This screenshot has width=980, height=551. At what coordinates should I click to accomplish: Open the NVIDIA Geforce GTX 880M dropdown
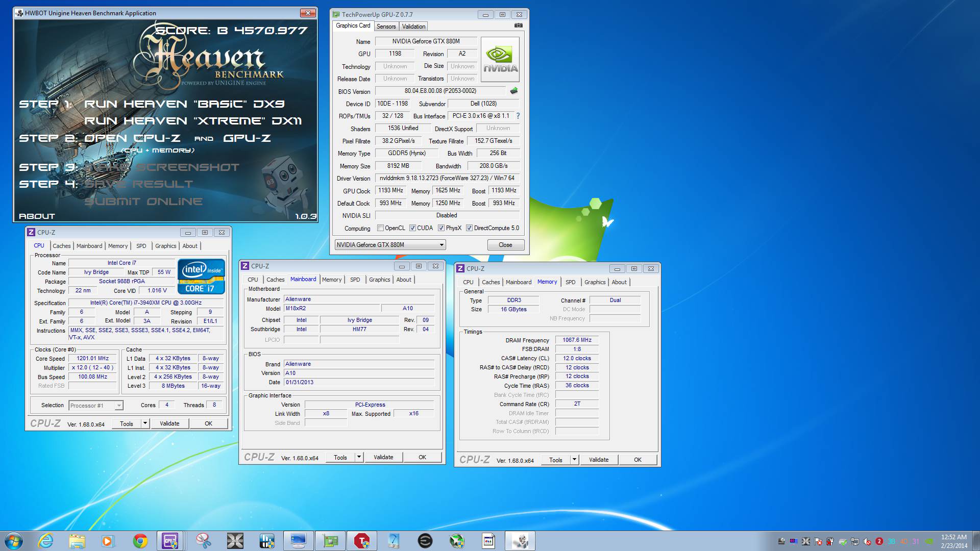coord(390,245)
